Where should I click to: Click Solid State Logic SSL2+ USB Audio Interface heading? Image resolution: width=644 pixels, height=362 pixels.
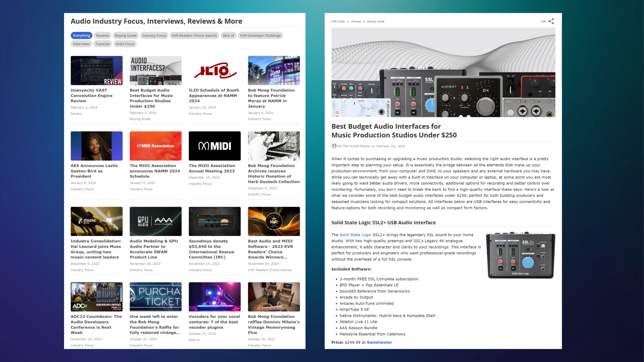pyautogui.click(x=383, y=223)
